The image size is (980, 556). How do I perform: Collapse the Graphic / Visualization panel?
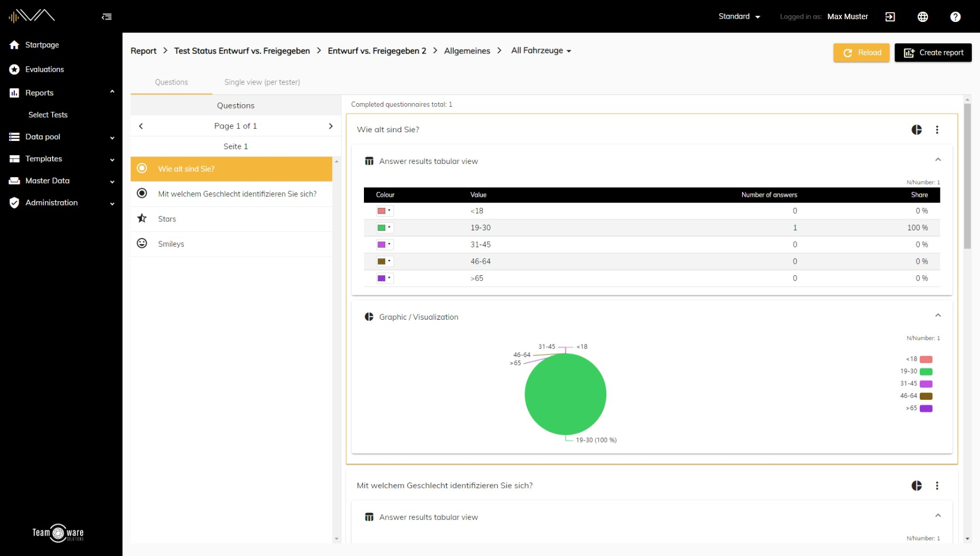(x=938, y=315)
